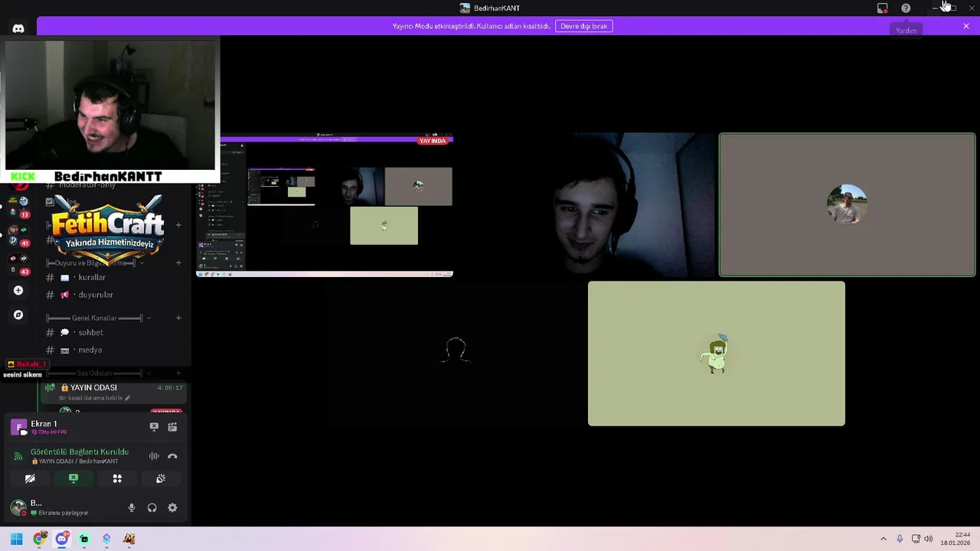Image resolution: width=980 pixels, height=551 pixels.
Task: Toggle noise suppression waveform icon
Action: [154, 456]
